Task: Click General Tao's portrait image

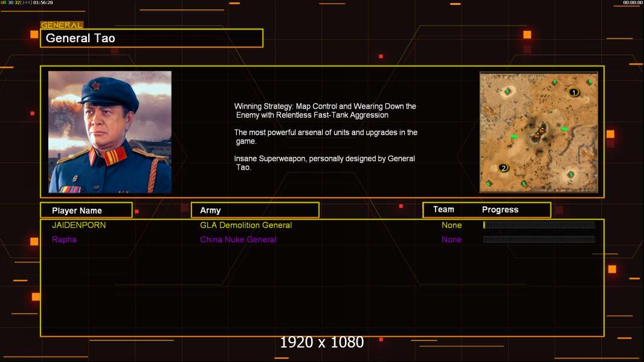Action: click(x=110, y=132)
